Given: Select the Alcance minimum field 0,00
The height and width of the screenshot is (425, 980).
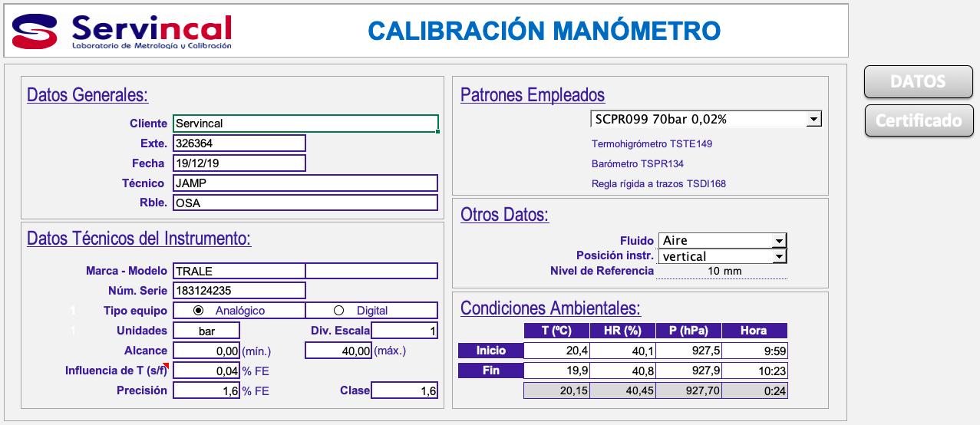Looking at the screenshot, I should click(206, 351).
